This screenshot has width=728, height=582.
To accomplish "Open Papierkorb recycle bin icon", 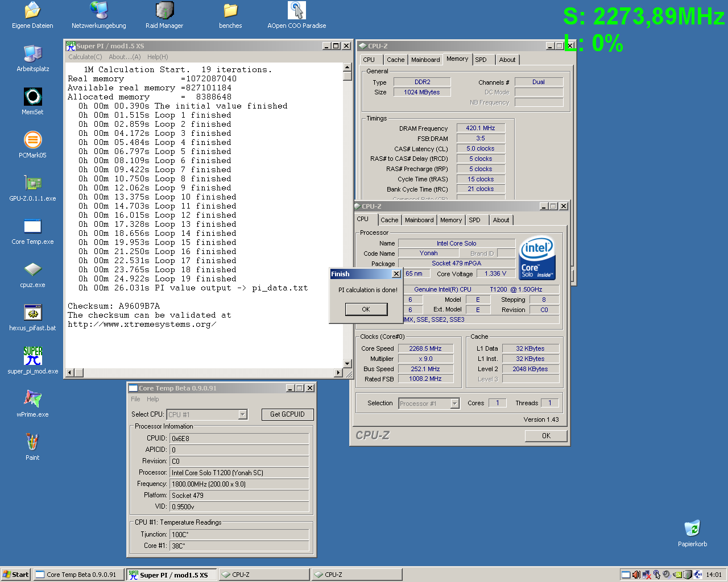I will coord(692,534).
